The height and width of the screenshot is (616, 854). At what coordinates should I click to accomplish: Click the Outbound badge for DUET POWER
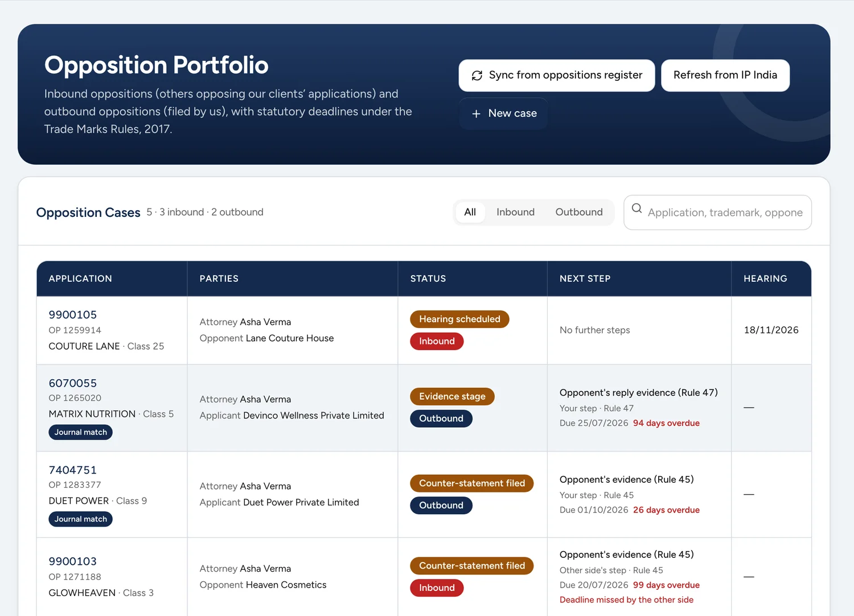tap(441, 506)
